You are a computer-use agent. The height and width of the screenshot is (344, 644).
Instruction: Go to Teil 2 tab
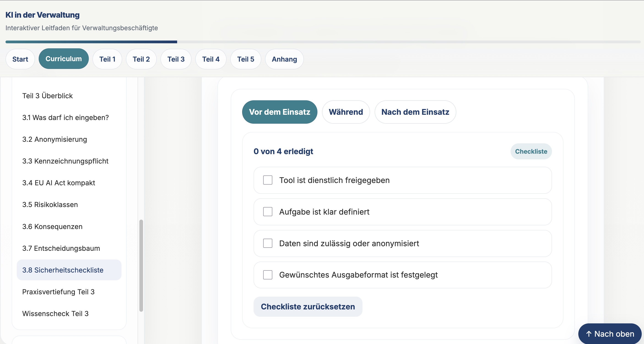[141, 59]
